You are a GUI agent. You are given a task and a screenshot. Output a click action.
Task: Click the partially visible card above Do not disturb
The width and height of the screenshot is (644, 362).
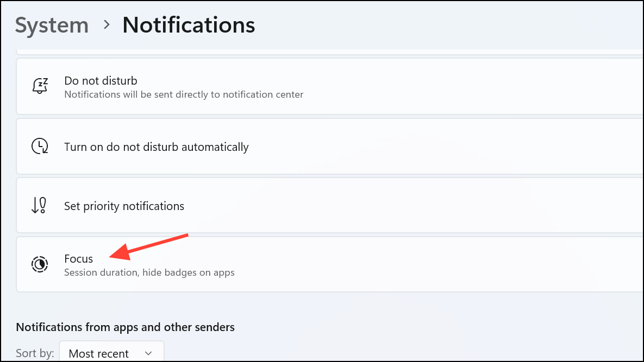click(x=326, y=51)
